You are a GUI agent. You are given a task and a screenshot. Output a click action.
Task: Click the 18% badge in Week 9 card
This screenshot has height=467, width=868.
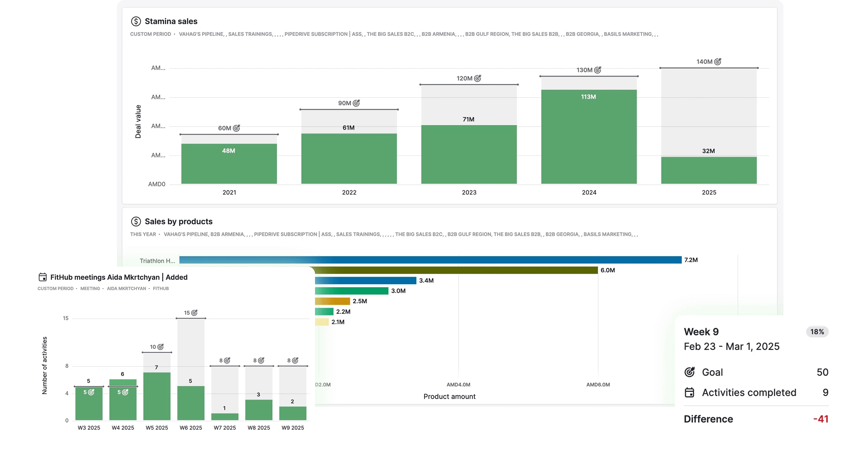pos(817,332)
